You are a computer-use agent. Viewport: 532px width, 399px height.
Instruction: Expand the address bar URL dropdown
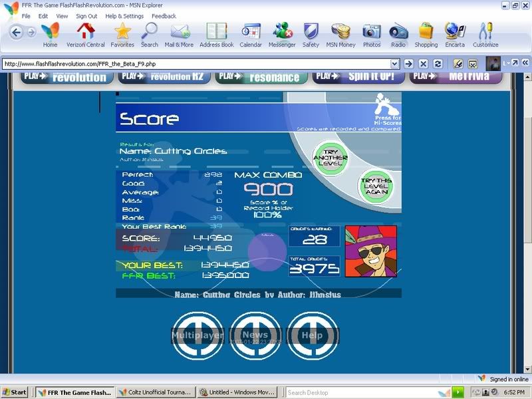coord(394,64)
